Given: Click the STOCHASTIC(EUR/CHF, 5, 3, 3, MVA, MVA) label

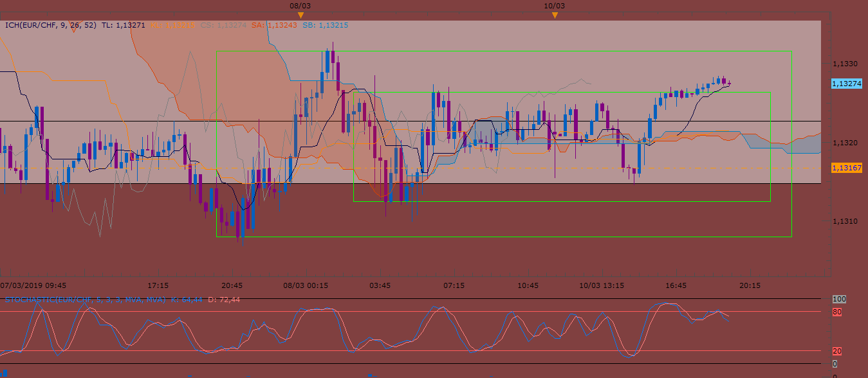Looking at the screenshot, I should click(86, 300).
